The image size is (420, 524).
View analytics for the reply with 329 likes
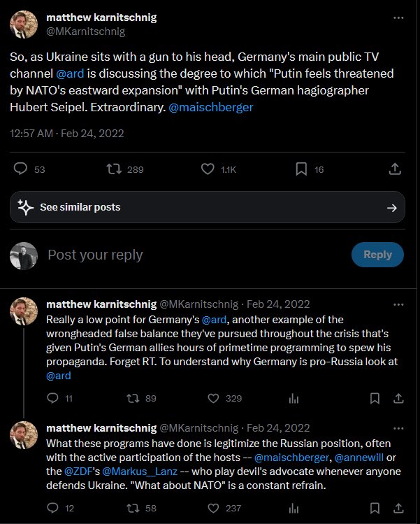[294, 398]
